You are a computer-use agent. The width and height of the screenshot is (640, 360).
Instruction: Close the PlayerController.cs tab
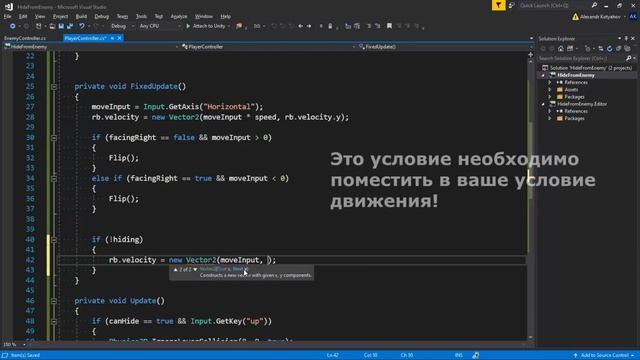point(120,38)
